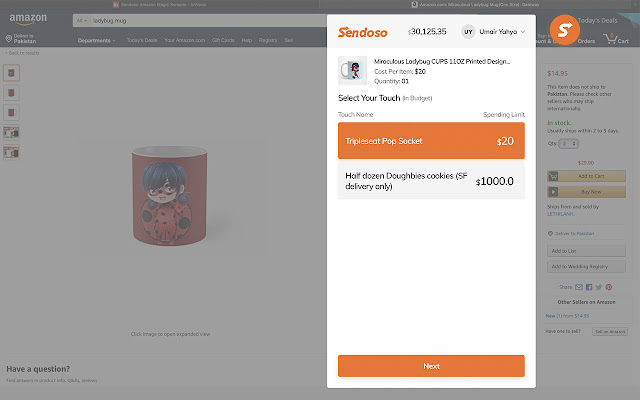This screenshot has width=640, height=400.
Task: Click the Amazon logo
Action: click(x=27, y=19)
